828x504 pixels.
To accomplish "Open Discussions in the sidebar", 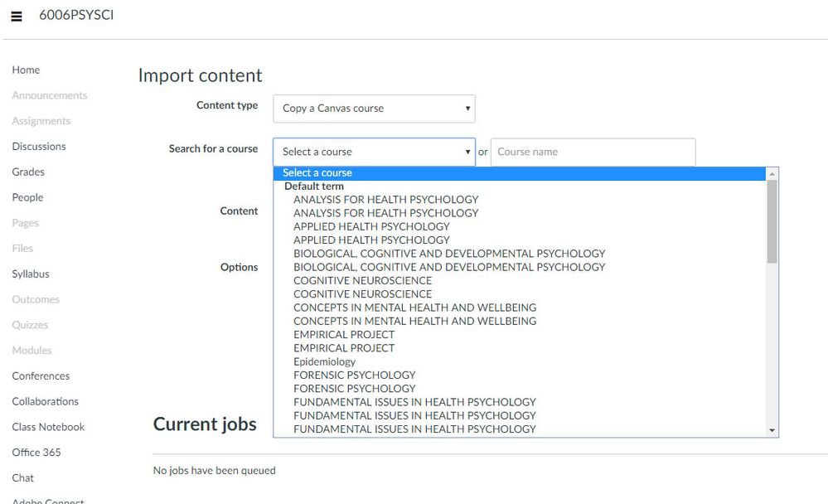I will pos(39,147).
